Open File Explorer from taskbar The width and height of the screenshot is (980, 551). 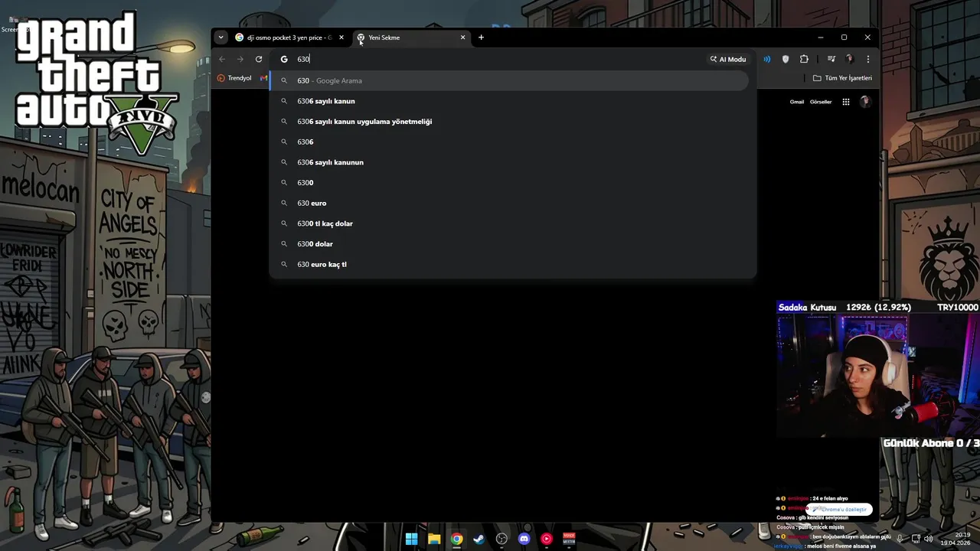pyautogui.click(x=434, y=539)
